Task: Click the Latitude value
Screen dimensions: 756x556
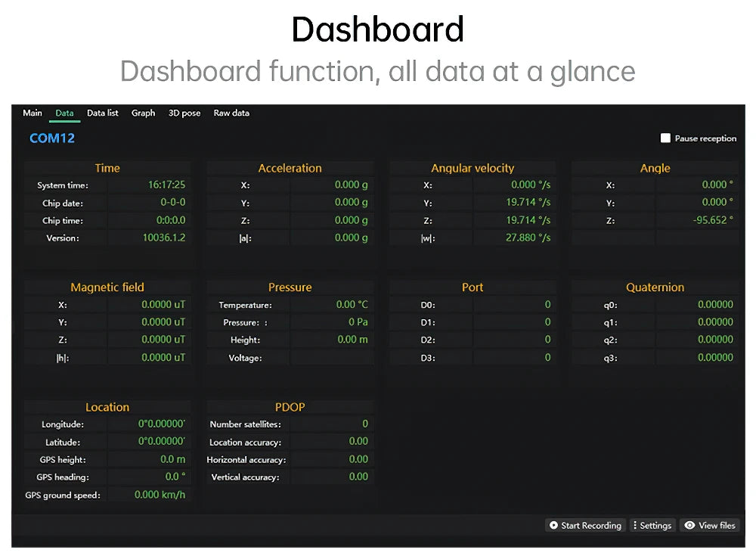Action: [162, 441]
